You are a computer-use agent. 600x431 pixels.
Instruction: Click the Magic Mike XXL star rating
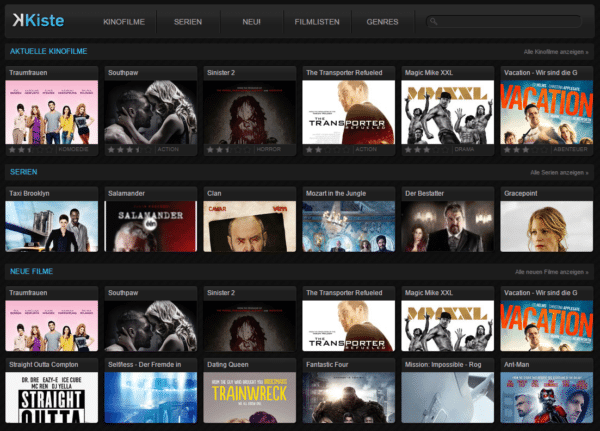(x=427, y=150)
